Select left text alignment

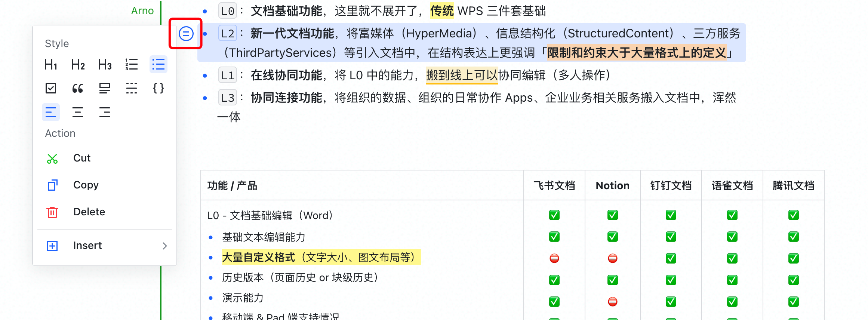click(x=51, y=112)
